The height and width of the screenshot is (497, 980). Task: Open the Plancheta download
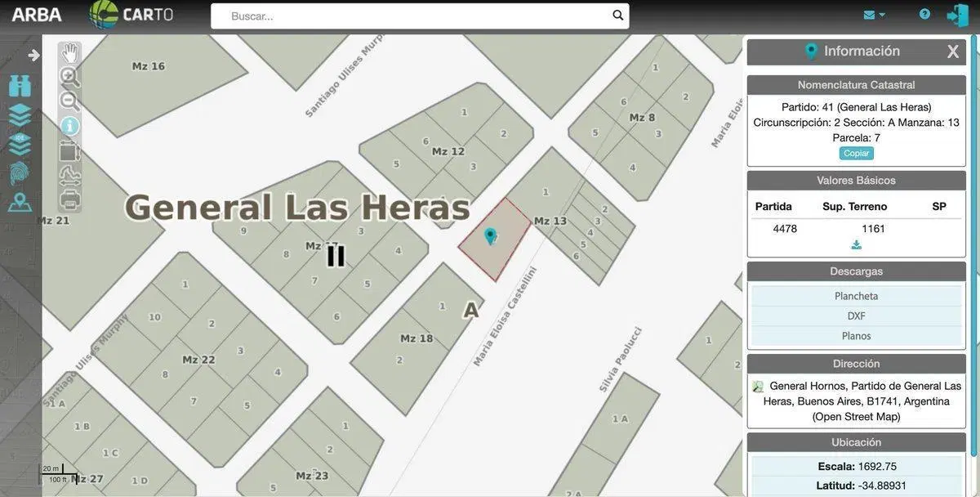[x=856, y=296]
